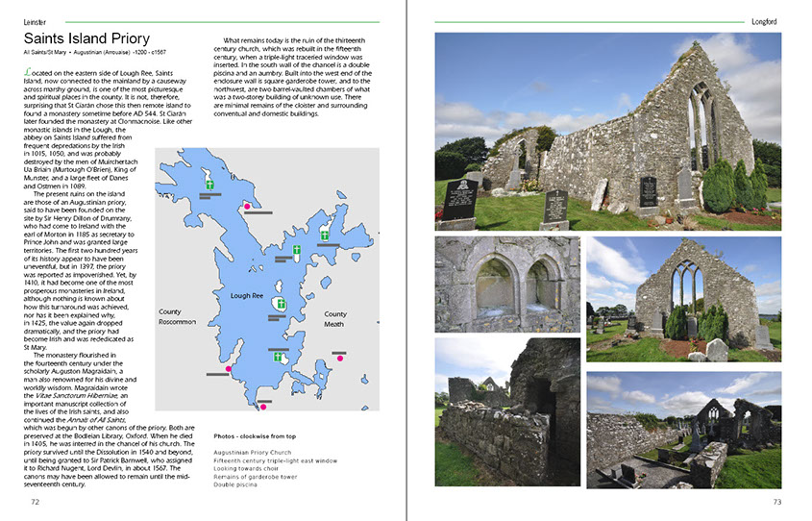
Task: Select the green cross icon below Lough Ree label
Action: (281, 304)
